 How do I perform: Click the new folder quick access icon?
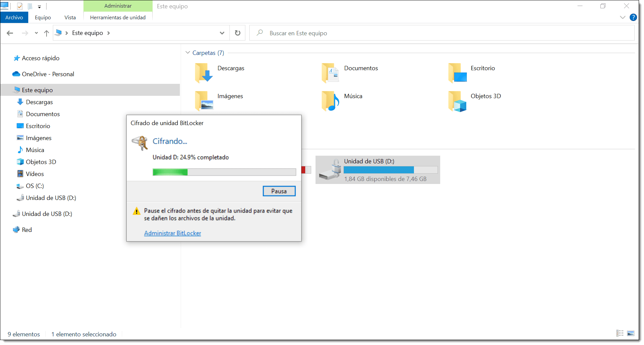[x=30, y=6]
